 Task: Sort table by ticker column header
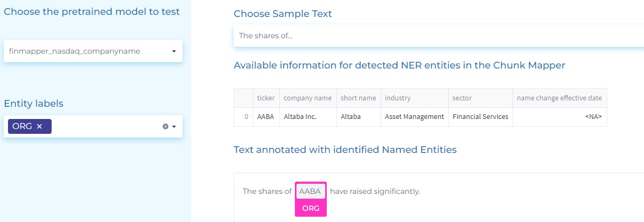pos(266,98)
